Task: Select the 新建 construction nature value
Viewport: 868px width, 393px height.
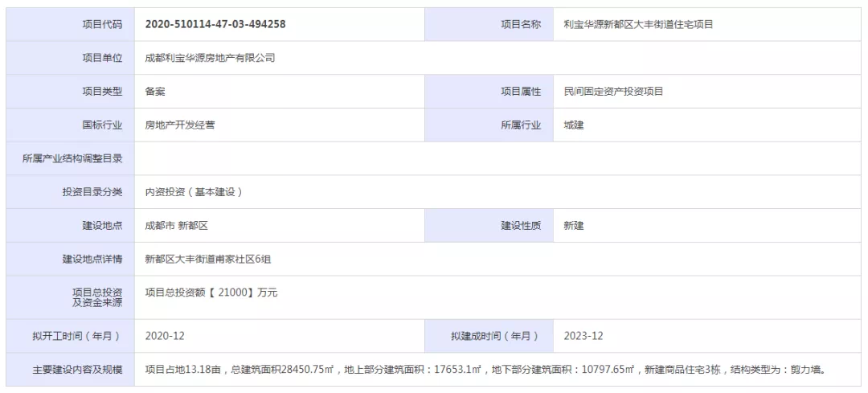Action: coord(574,226)
